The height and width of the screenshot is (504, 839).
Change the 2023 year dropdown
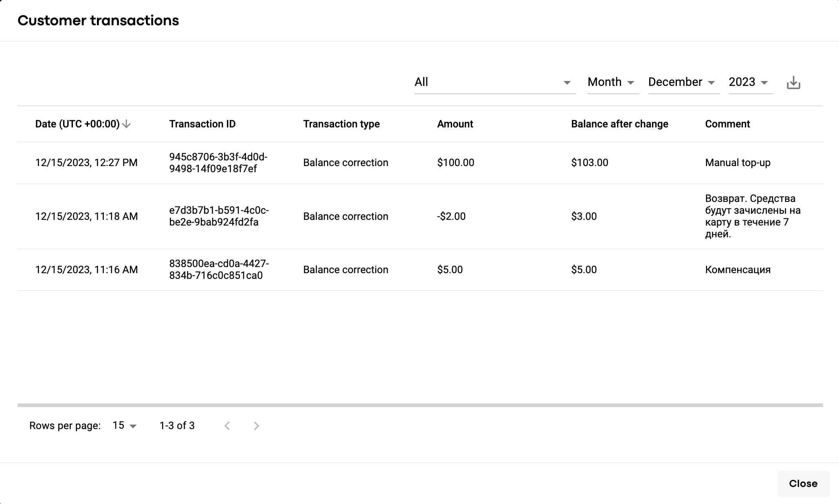(x=750, y=82)
